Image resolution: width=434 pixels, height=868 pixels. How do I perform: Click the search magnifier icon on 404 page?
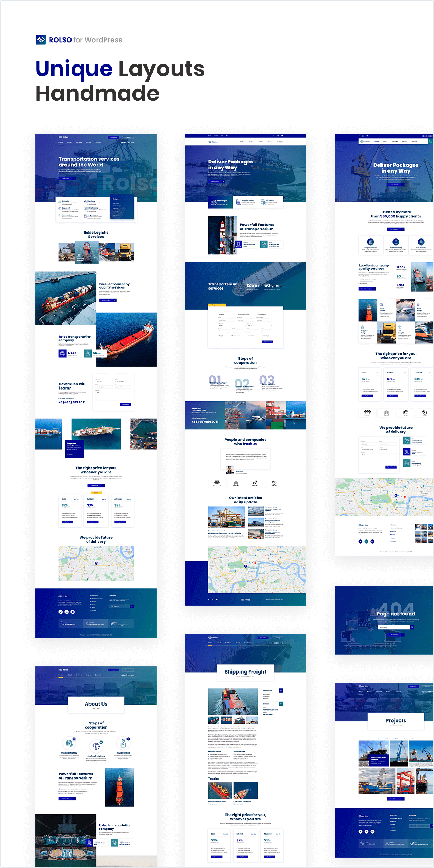point(412,627)
